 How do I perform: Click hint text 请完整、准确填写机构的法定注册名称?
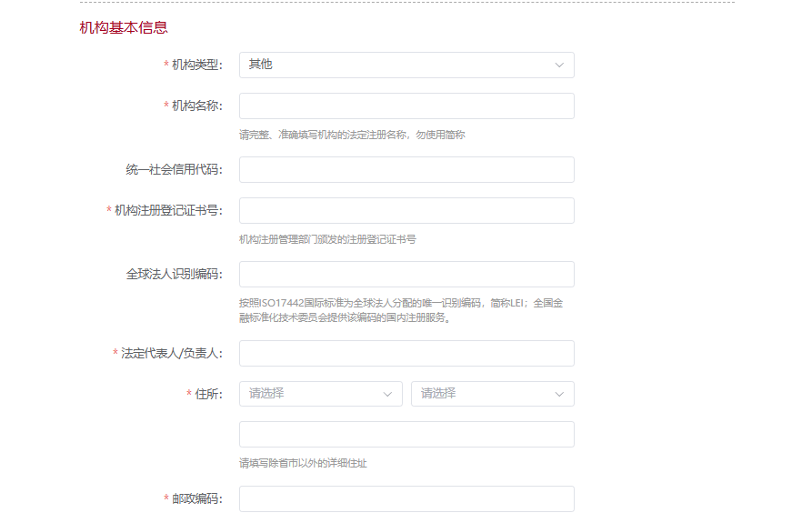tap(352, 135)
